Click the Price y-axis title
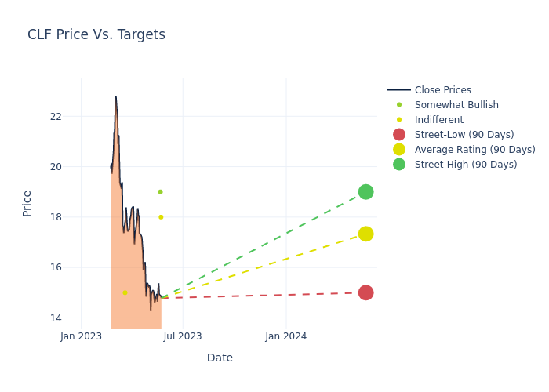Image resolution: width=549 pixels, height=392 pixels. pyautogui.click(x=27, y=203)
